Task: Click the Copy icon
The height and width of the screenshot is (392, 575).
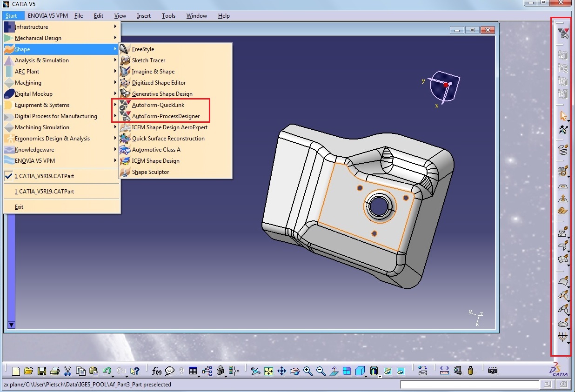Action: coord(81,371)
